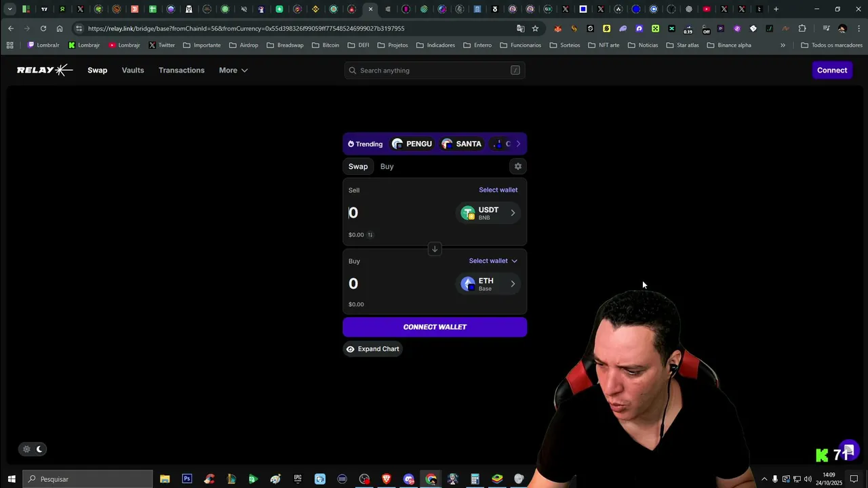Screen dimensions: 868x488
Task: Click Select wallet in Sell section
Action: click(498, 190)
